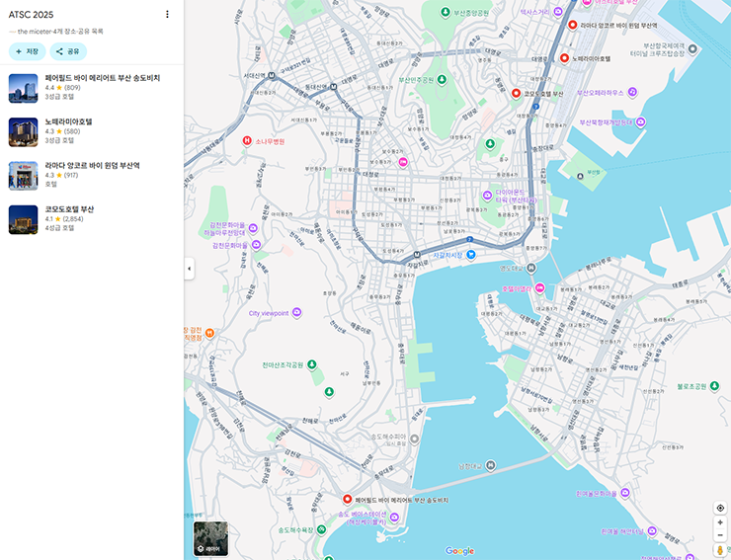Open the ATSC 2025 list options menu

[167, 15]
